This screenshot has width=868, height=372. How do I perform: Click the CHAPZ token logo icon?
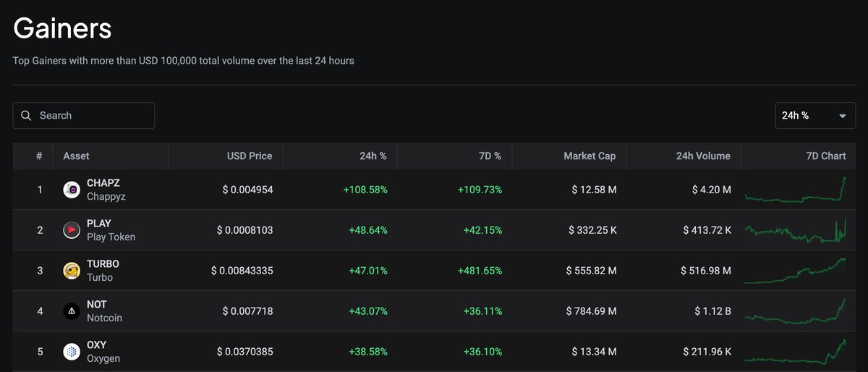71,190
